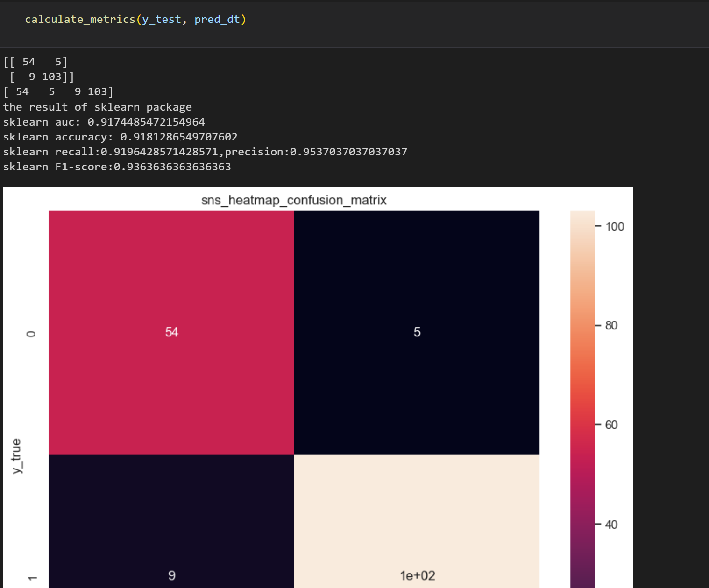Click the heatmap cell showing 9

tap(171, 521)
